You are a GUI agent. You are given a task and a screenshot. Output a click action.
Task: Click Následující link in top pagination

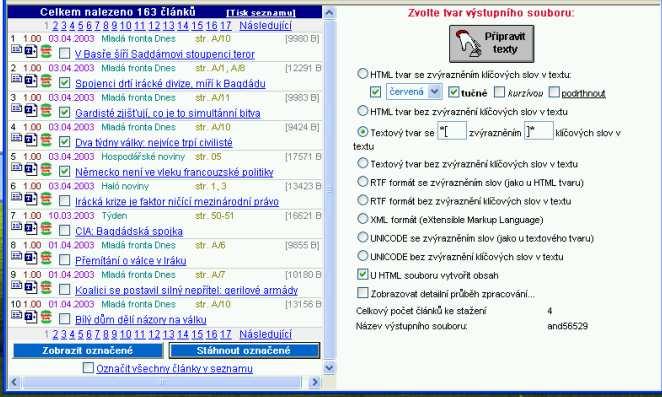point(266,26)
